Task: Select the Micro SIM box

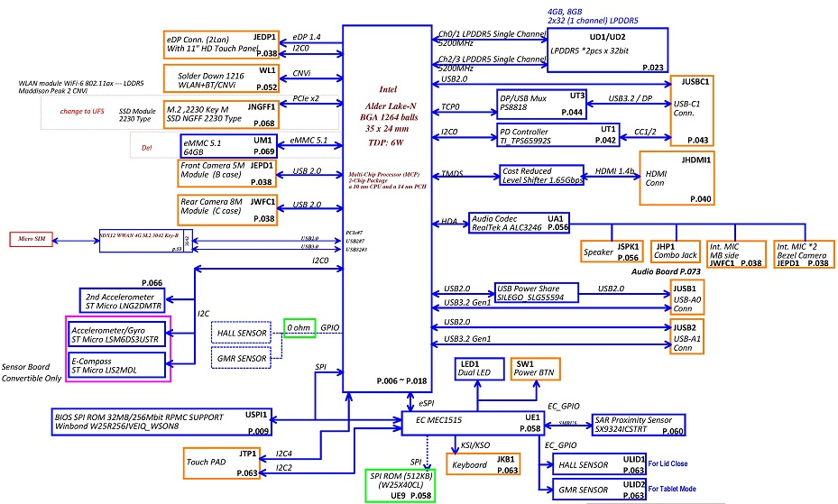Action: pyautogui.click(x=31, y=239)
